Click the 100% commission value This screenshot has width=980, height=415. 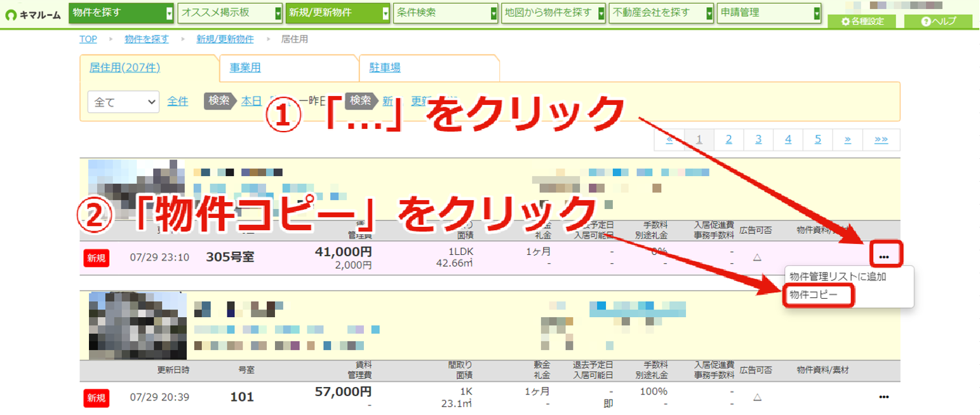pos(654,391)
